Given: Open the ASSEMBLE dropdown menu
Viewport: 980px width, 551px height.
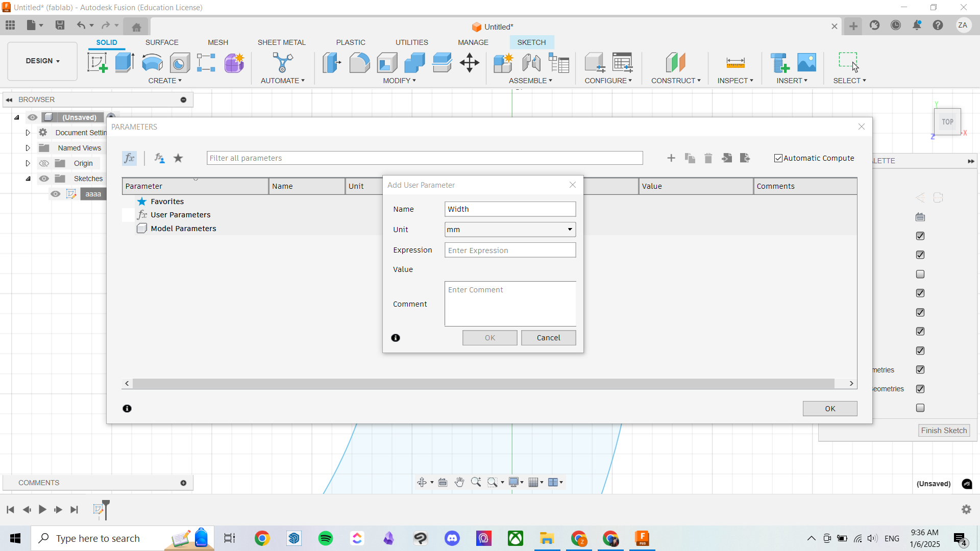Looking at the screenshot, I should (x=530, y=81).
